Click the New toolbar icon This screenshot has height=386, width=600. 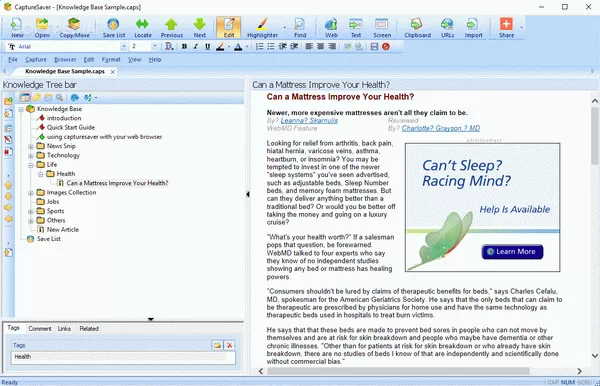pos(16,28)
